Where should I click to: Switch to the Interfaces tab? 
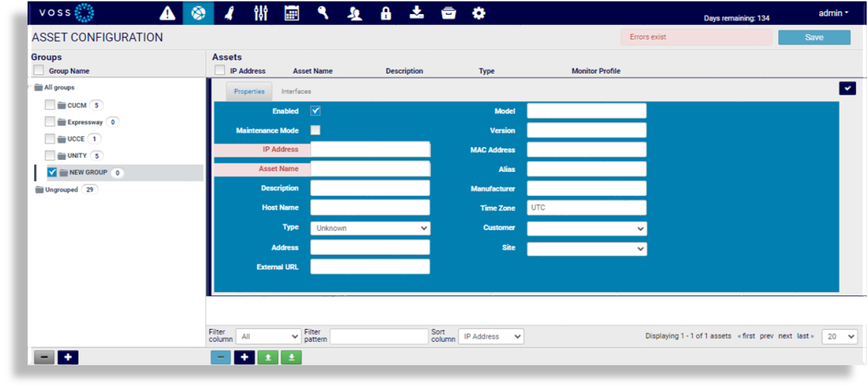[x=296, y=91]
